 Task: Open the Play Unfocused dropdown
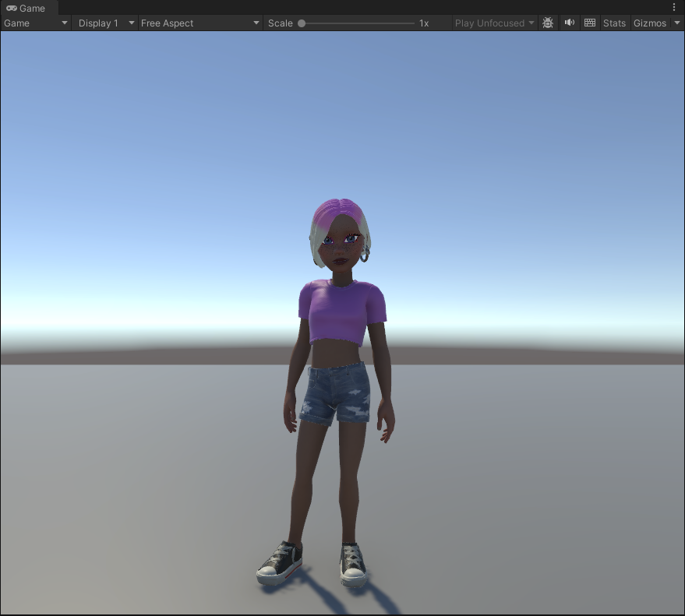tap(495, 23)
